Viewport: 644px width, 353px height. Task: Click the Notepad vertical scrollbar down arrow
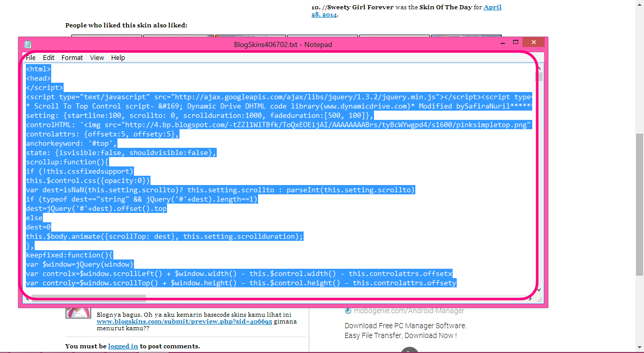tap(540, 289)
